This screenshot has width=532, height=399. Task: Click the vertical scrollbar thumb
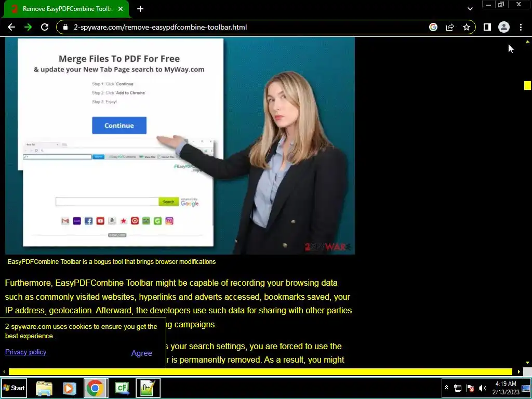[x=527, y=86]
